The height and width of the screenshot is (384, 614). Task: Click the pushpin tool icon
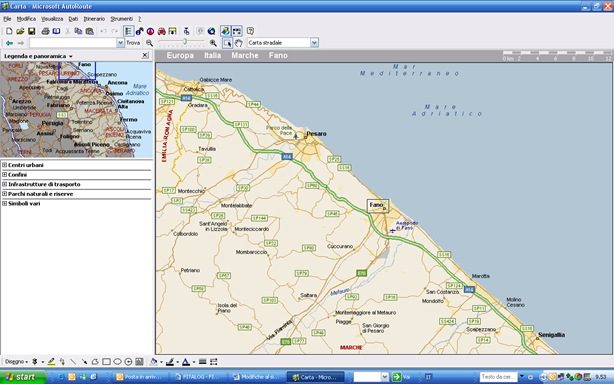[186, 31]
